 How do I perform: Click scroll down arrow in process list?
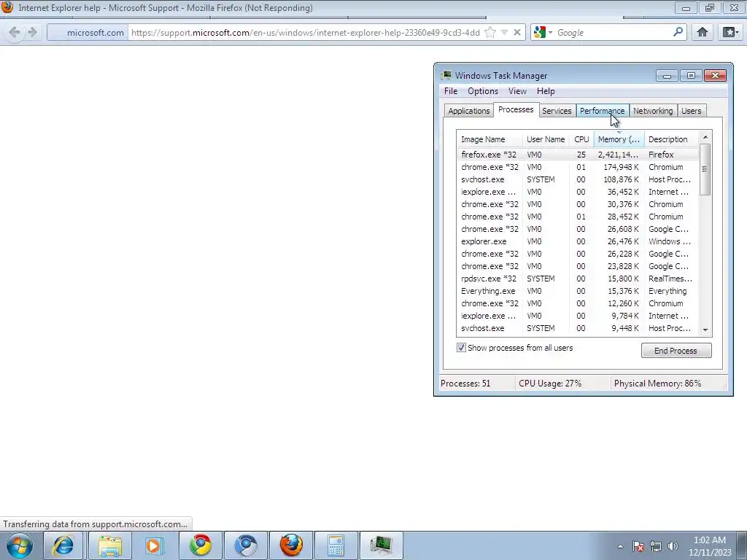pyautogui.click(x=705, y=330)
